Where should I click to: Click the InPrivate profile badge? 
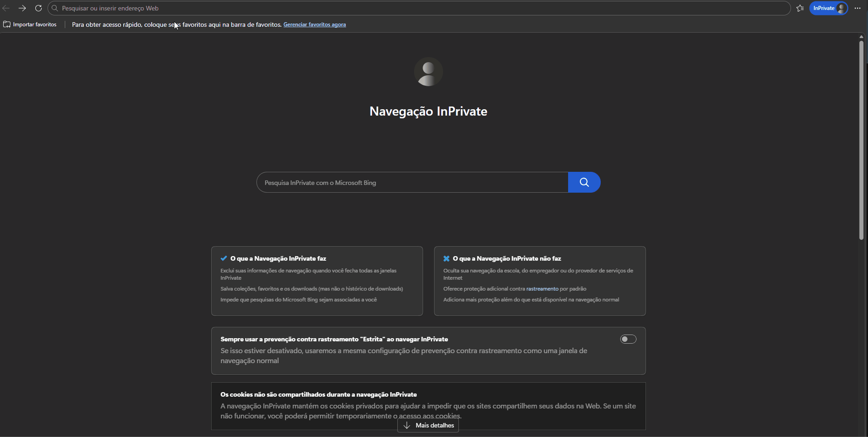click(x=829, y=8)
